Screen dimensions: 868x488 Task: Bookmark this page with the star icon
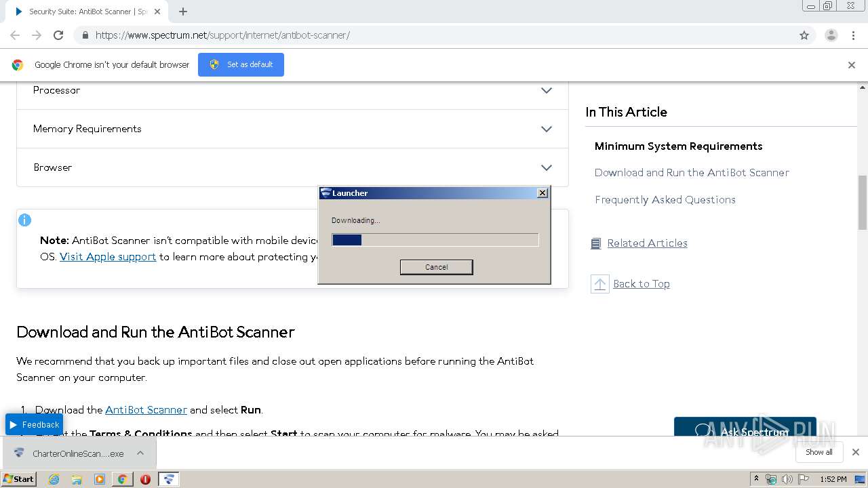[804, 35]
